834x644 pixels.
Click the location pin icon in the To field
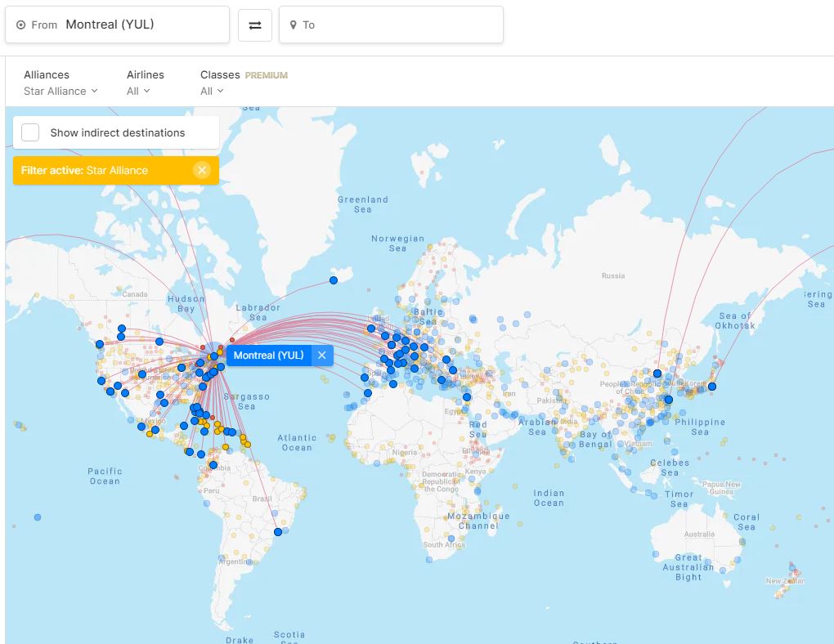tap(294, 25)
